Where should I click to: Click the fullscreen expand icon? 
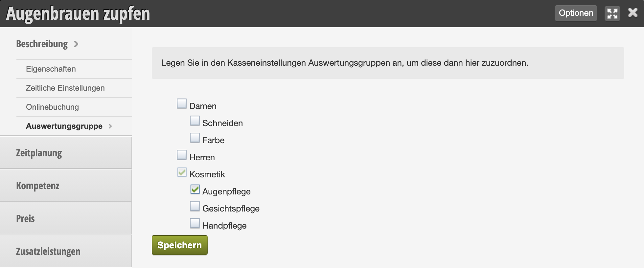[x=612, y=13]
